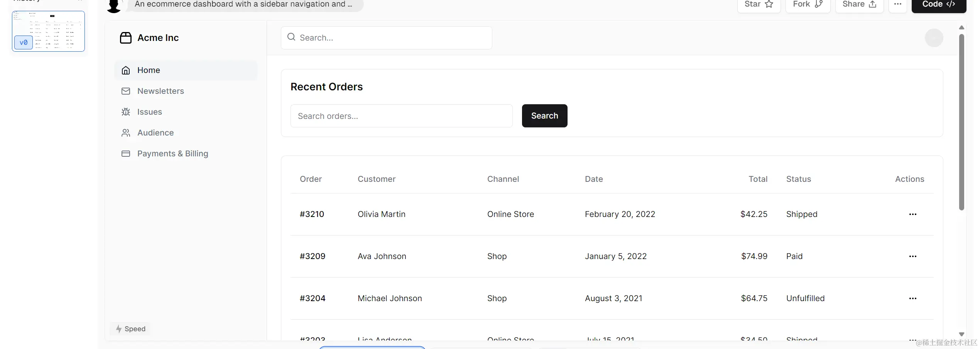Click the Recent Orders heading
The height and width of the screenshot is (349, 980).
pyautogui.click(x=326, y=87)
